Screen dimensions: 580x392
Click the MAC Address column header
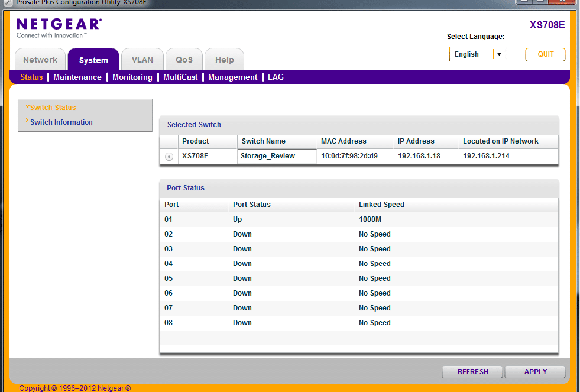point(355,141)
